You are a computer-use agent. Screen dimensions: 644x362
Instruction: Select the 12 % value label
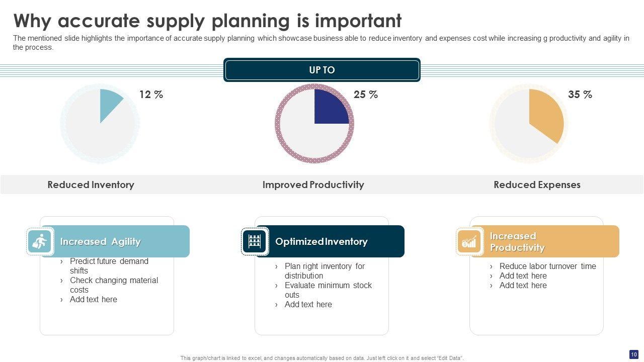click(x=151, y=95)
